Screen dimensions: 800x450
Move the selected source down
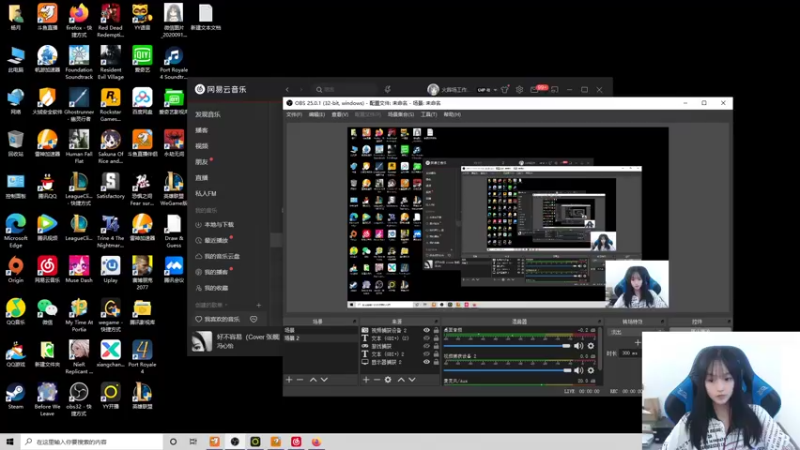coord(412,380)
